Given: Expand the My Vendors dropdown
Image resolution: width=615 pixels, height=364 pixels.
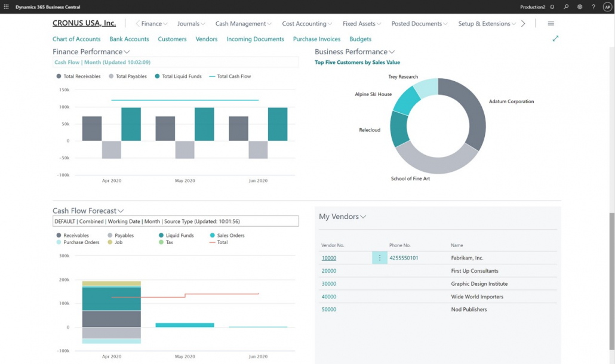Looking at the screenshot, I should pyautogui.click(x=363, y=217).
